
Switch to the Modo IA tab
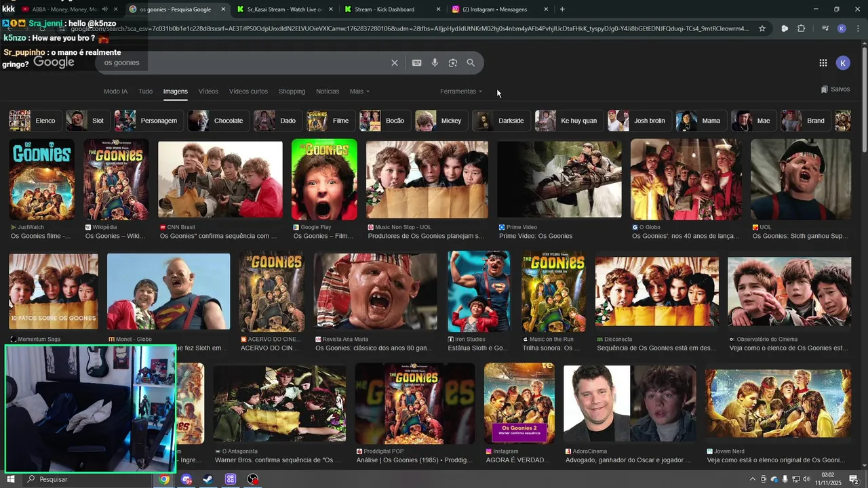pyautogui.click(x=115, y=91)
